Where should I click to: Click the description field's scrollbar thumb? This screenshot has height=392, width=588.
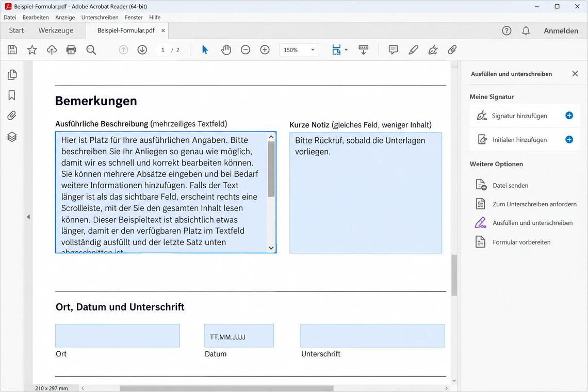click(x=271, y=169)
